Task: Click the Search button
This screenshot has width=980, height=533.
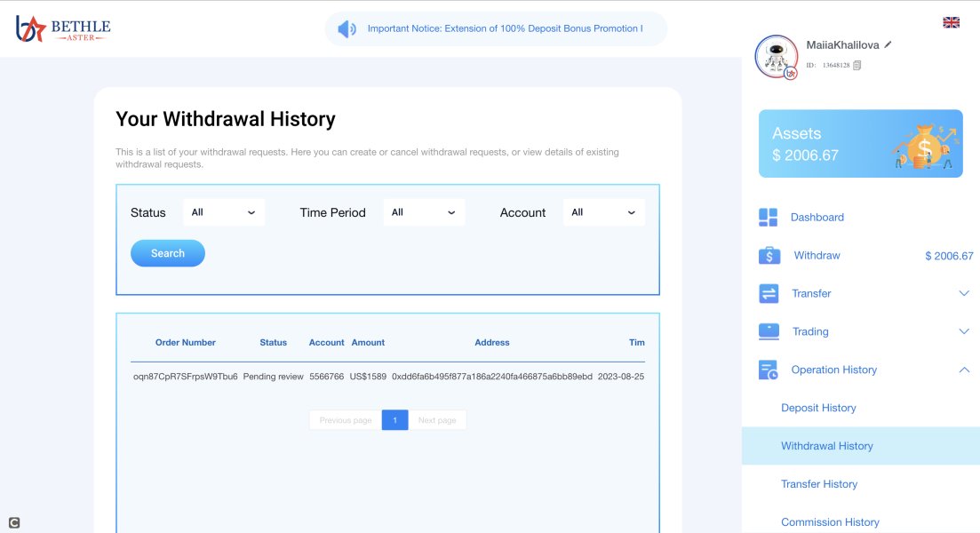Action: (x=168, y=253)
